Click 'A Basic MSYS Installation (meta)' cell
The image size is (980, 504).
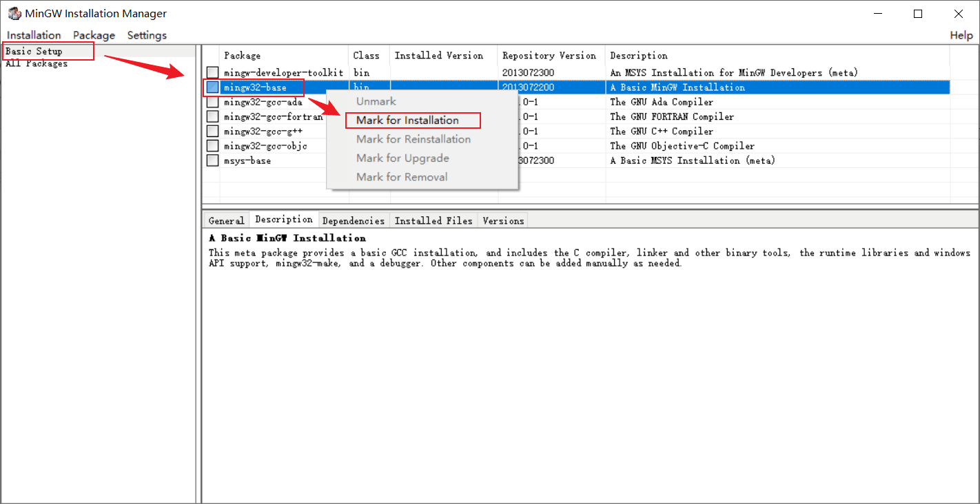(693, 160)
